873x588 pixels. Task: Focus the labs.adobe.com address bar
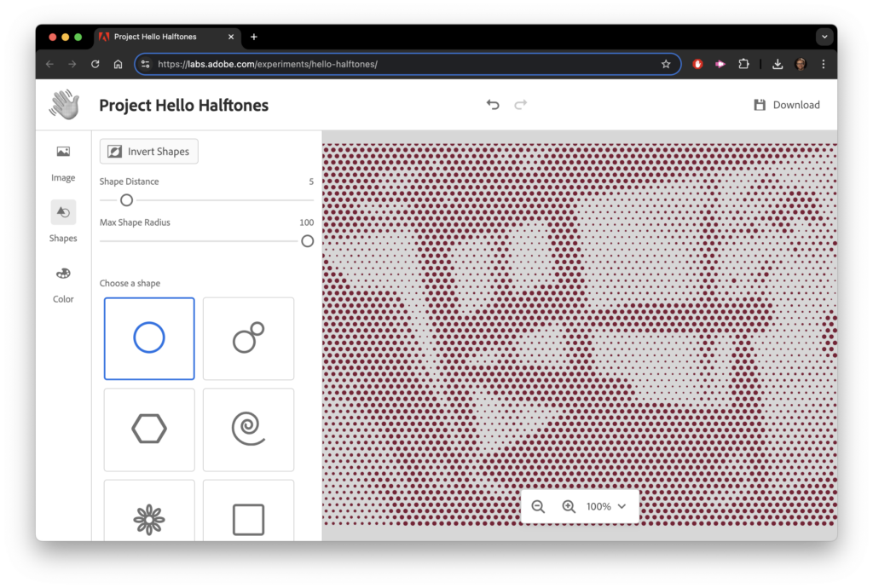pos(407,64)
